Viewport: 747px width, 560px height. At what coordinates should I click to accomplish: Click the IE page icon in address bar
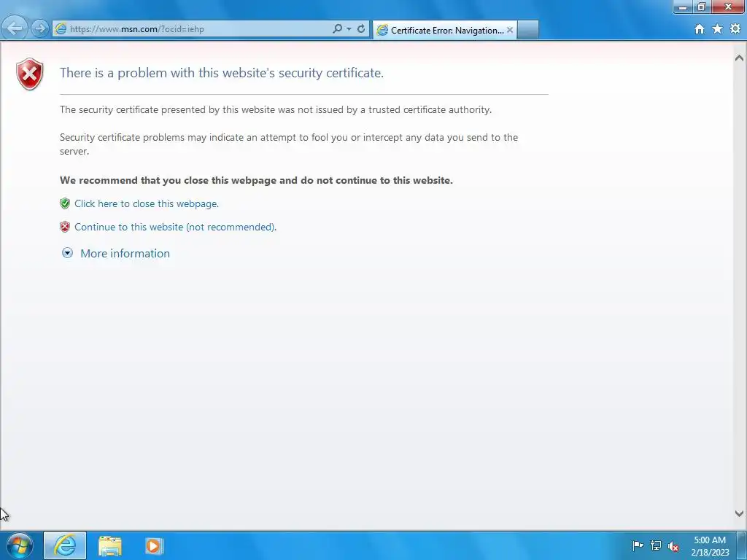point(61,28)
